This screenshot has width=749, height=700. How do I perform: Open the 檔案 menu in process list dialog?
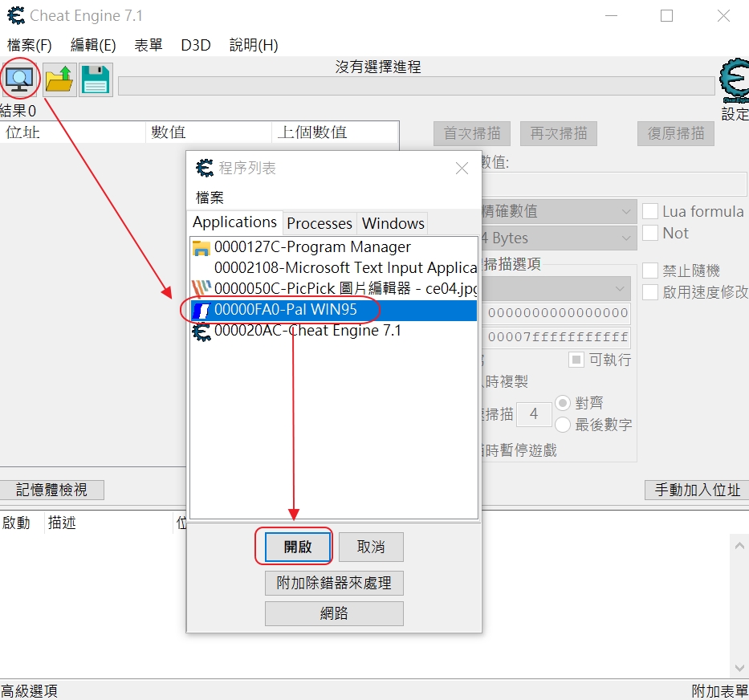[210, 197]
